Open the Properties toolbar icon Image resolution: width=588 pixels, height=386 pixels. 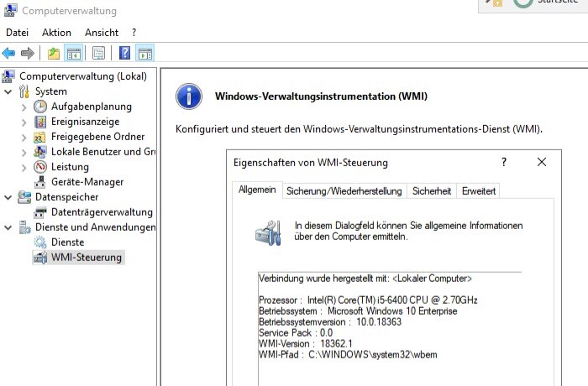coord(98,53)
